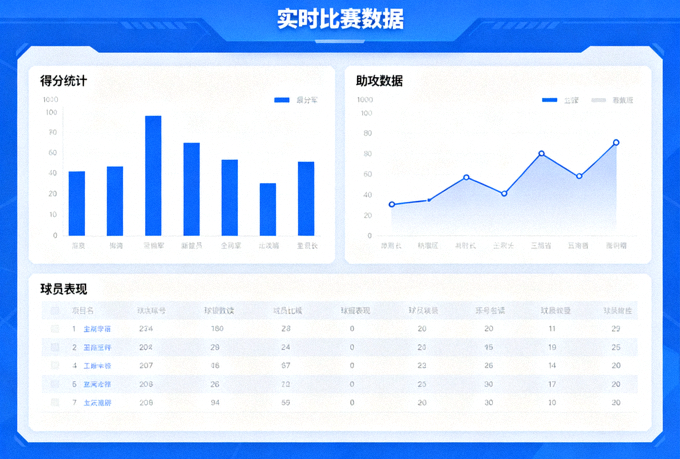The image size is (680, 459).
Task: Click the 207 cell in row 4
Action: coord(146,366)
